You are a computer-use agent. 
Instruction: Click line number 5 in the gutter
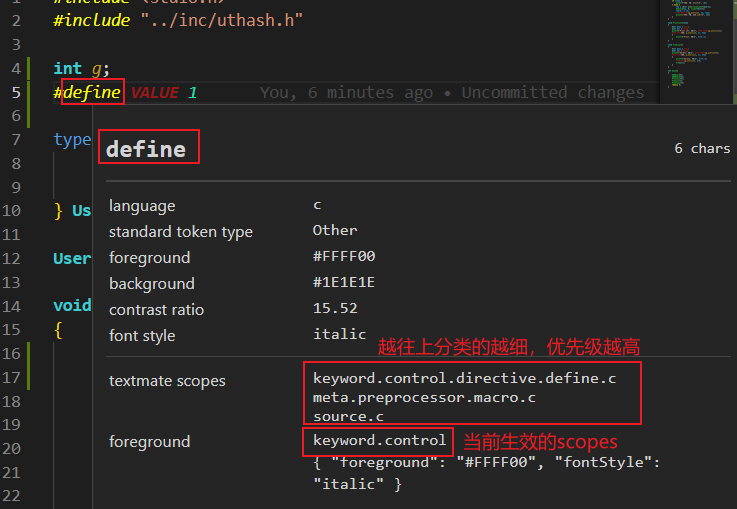pos(16,93)
